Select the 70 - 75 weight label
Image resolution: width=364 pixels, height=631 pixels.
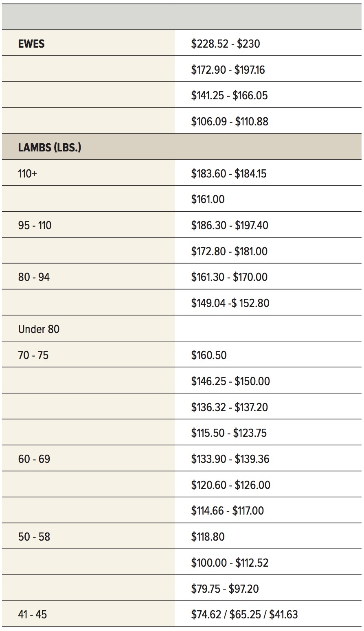pos(33,355)
